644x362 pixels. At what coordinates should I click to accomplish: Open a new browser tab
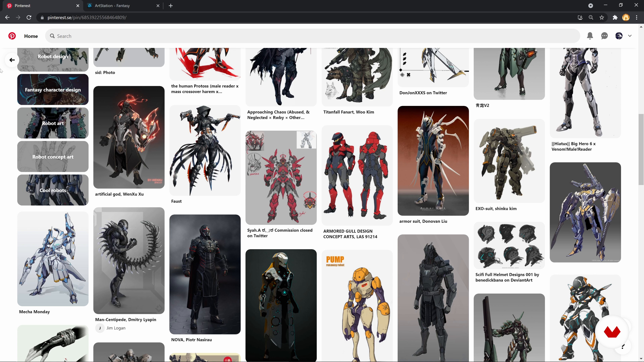171,6
